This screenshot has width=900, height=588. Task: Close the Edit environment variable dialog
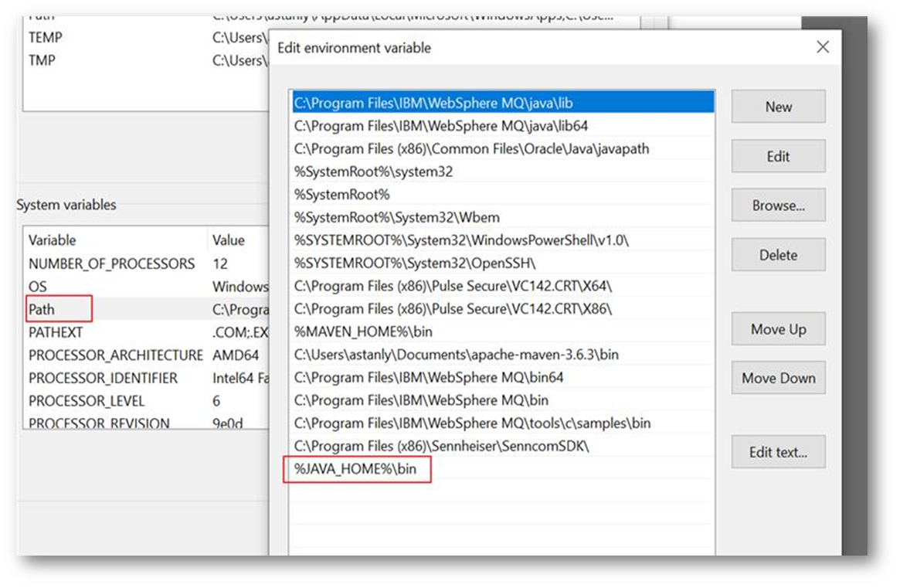[823, 47]
